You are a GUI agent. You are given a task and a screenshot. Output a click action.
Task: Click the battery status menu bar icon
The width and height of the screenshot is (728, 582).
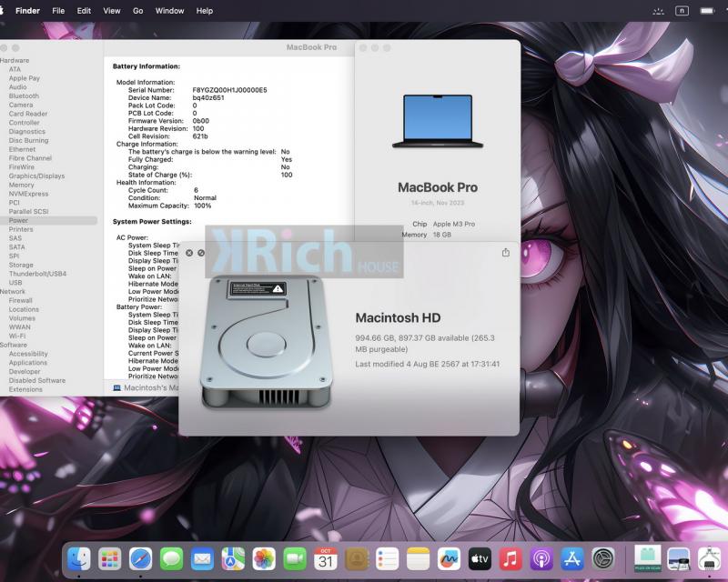(707, 11)
